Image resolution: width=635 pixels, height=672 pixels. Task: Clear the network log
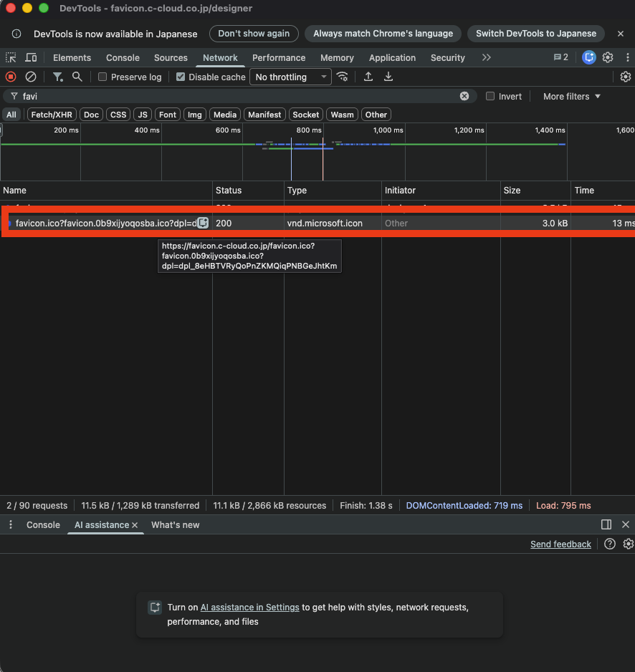(x=31, y=77)
